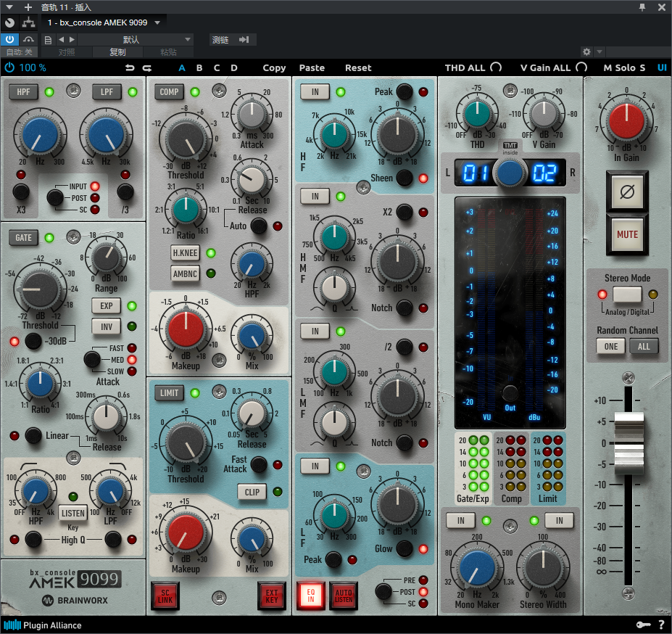Select preset bank A

182,67
